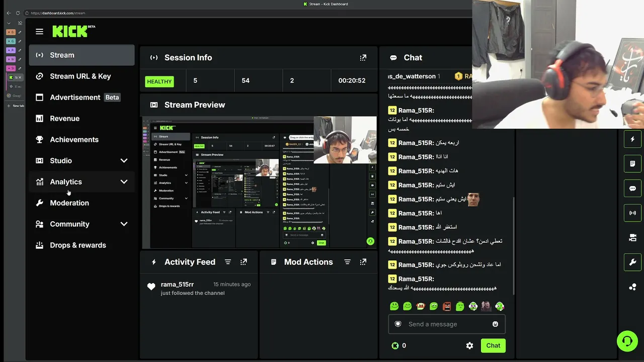Open chat settings gear

(469, 345)
